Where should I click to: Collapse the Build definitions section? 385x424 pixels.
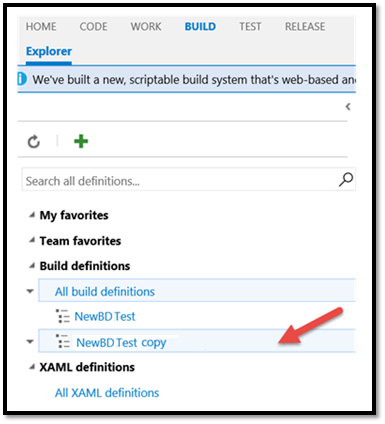pos(32,266)
